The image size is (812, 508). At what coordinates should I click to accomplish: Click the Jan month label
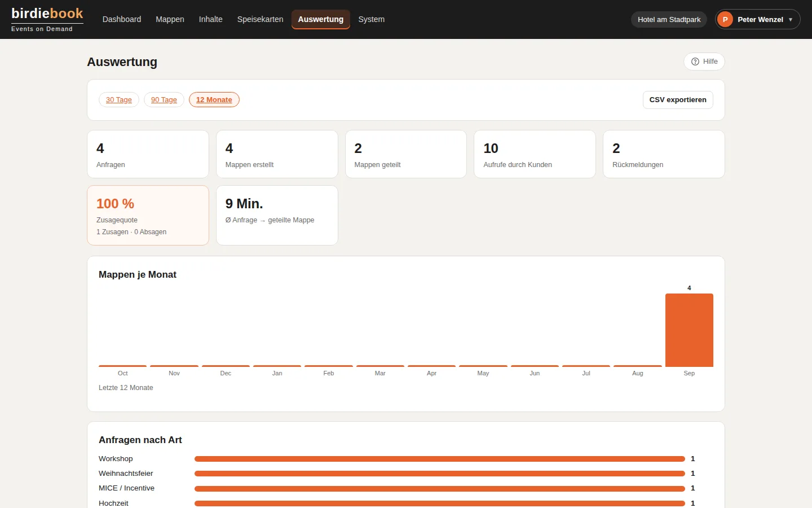pos(277,373)
